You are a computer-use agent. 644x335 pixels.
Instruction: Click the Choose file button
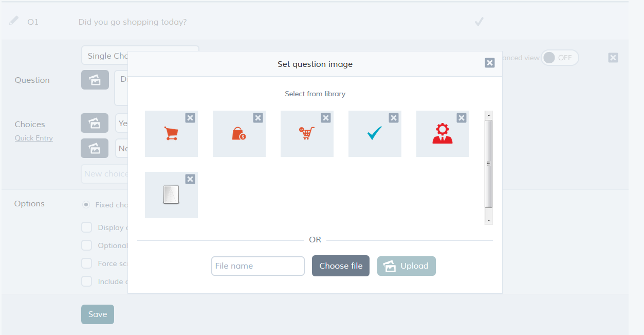[x=341, y=266]
